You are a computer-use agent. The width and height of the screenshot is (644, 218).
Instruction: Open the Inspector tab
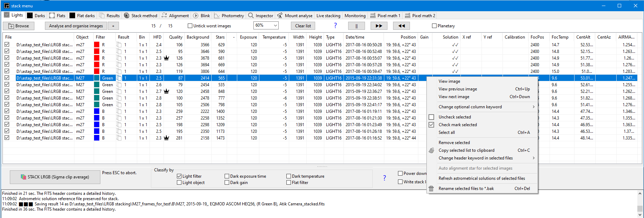click(x=260, y=15)
